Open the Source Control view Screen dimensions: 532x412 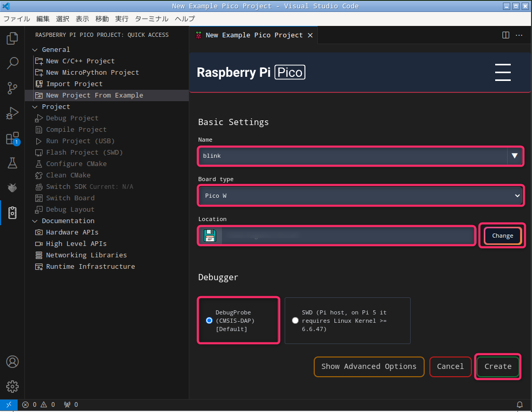point(12,88)
